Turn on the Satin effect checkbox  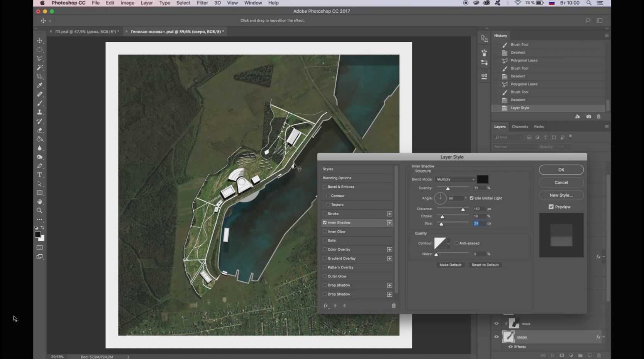pos(325,240)
